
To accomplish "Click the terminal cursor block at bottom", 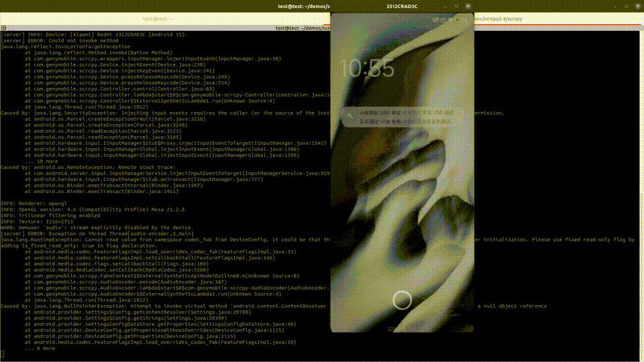I will pos(2,354).
